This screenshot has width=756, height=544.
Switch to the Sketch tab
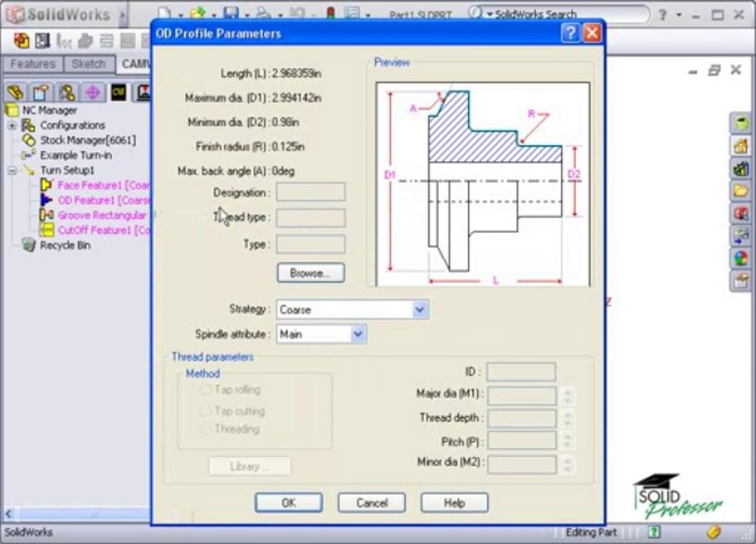coord(88,63)
